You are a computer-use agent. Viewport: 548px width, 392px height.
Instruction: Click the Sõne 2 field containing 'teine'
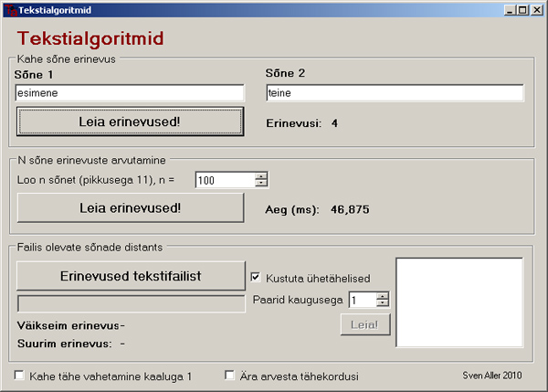tap(395, 92)
